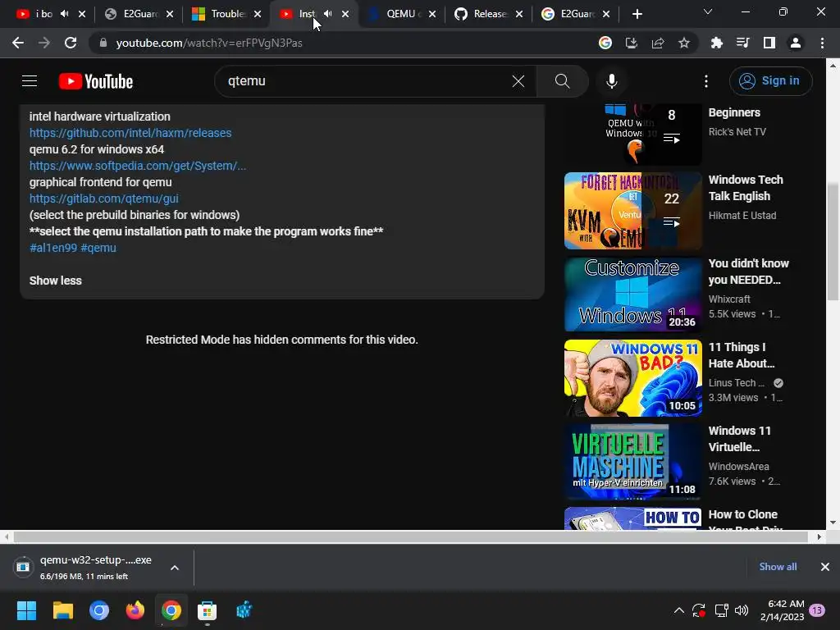Open Chrome profile avatar

tap(795, 43)
